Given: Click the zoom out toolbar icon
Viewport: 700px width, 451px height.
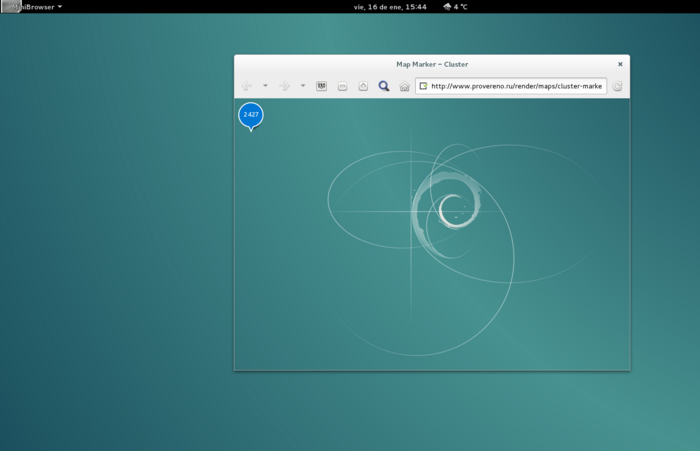Looking at the screenshot, I should coord(342,86).
